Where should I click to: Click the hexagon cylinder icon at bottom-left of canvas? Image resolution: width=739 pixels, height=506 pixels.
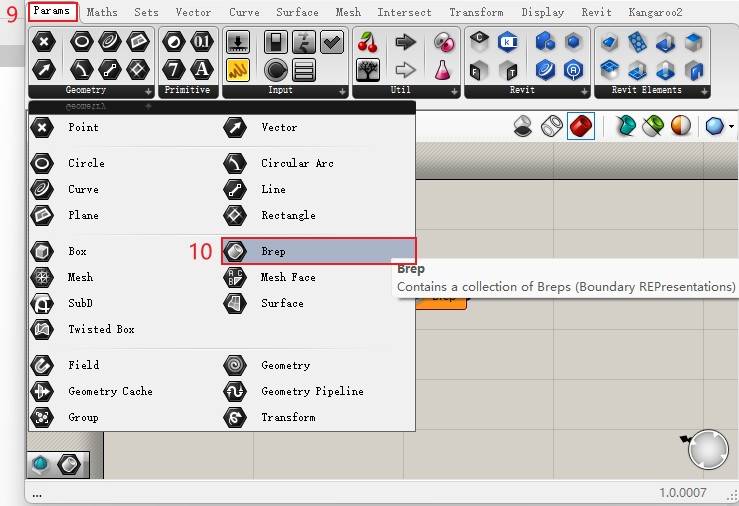click(x=69, y=465)
